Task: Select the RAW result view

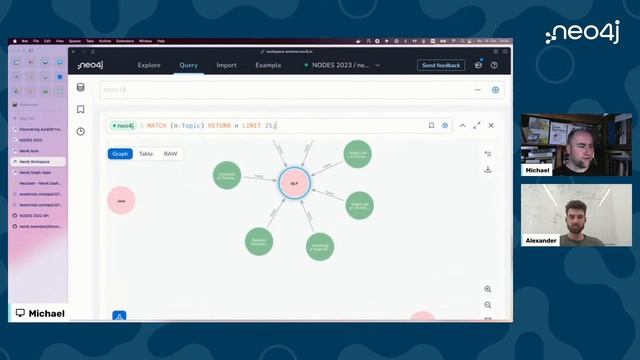Action: pos(170,154)
